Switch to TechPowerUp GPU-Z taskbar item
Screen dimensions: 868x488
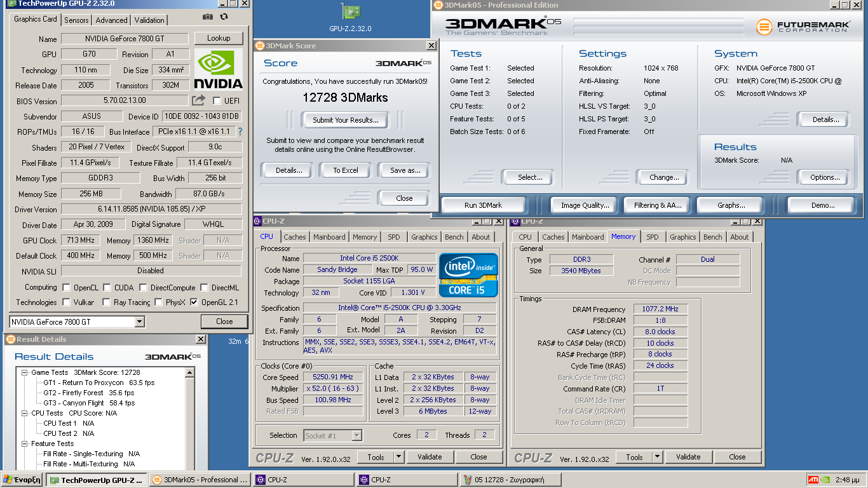pos(97,480)
